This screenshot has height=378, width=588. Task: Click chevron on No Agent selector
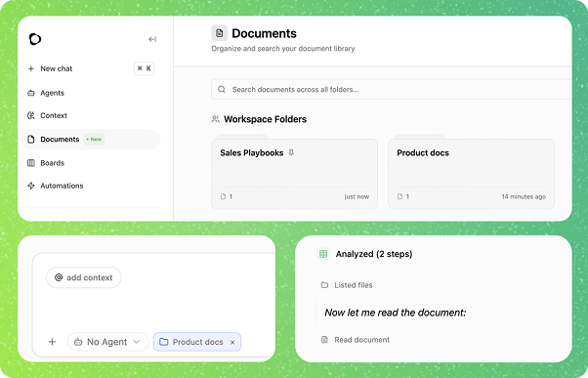coord(137,342)
